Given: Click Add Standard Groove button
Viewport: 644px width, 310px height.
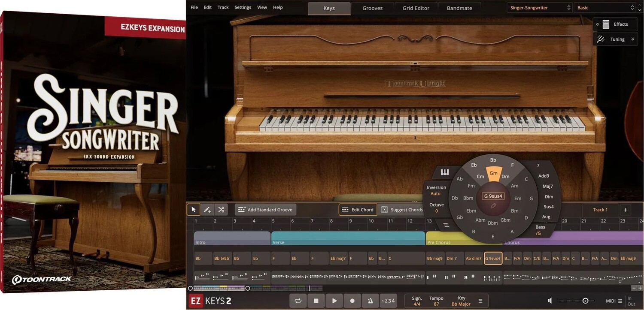Looking at the screenshot, I should [x=265, y=210].
